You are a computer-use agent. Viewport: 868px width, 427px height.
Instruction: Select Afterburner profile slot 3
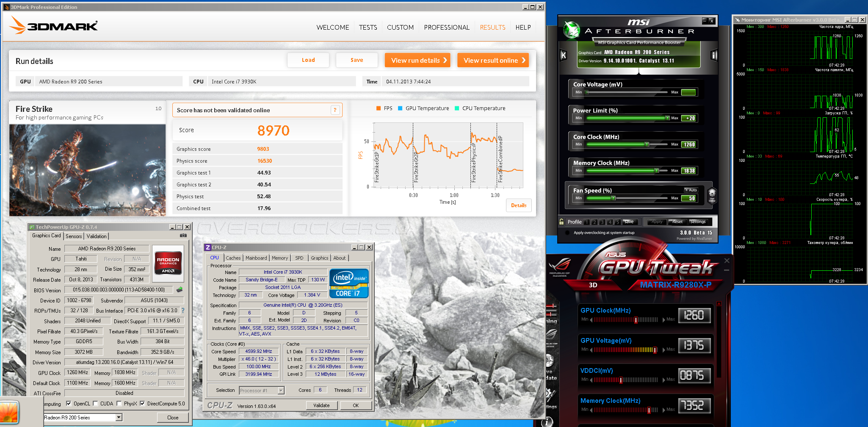click(x=602, y=222)
